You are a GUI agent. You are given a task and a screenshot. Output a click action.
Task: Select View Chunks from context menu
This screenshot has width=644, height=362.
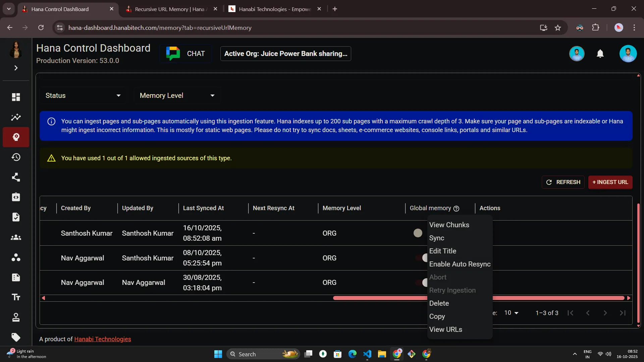(x=449, y=225)
